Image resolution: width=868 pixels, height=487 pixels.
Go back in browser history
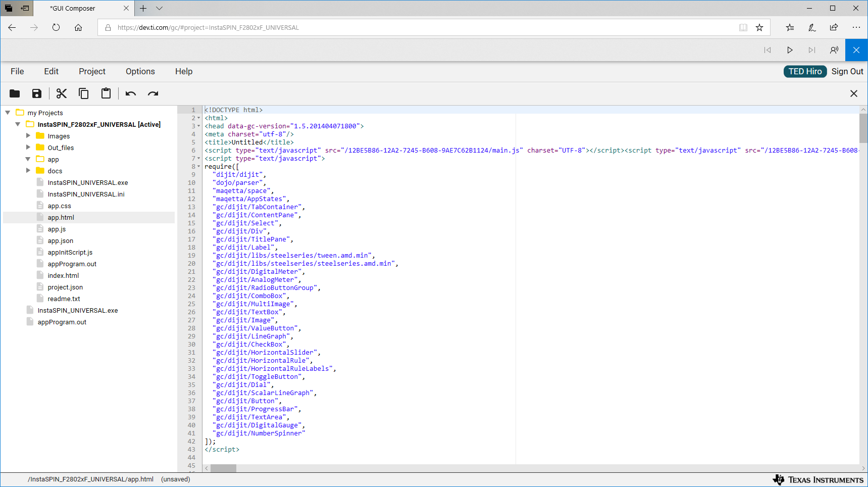[x=12, y=28]
